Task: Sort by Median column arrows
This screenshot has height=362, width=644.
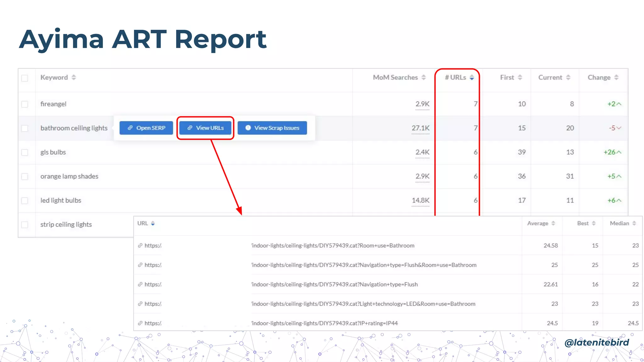Action: point(634,223)
